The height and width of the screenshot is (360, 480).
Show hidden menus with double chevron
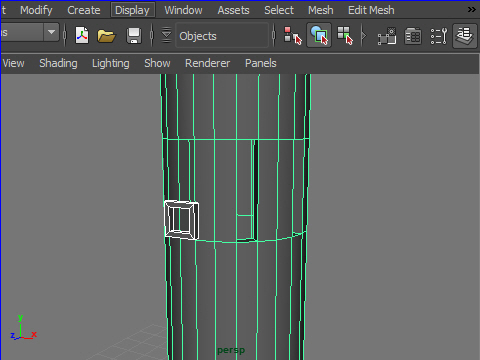472,9
